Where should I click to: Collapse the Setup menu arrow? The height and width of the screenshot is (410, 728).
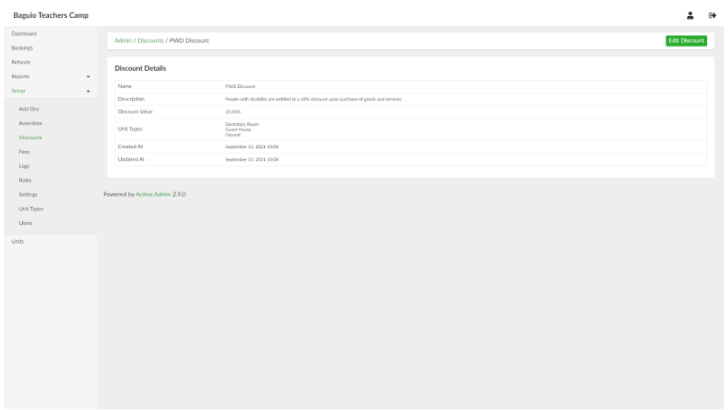(88, 90)
